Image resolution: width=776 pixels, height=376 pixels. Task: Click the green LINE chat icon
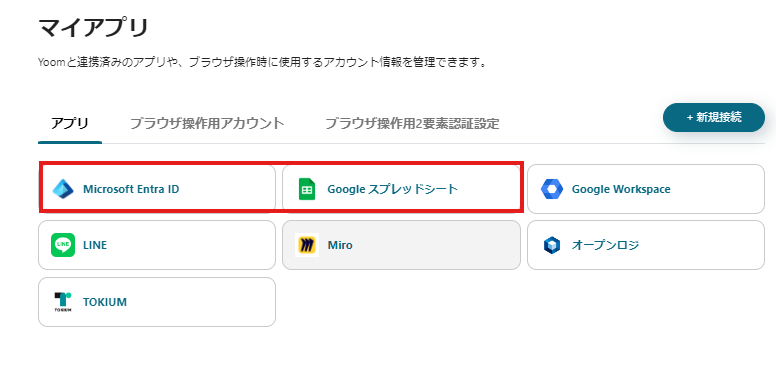63,245
